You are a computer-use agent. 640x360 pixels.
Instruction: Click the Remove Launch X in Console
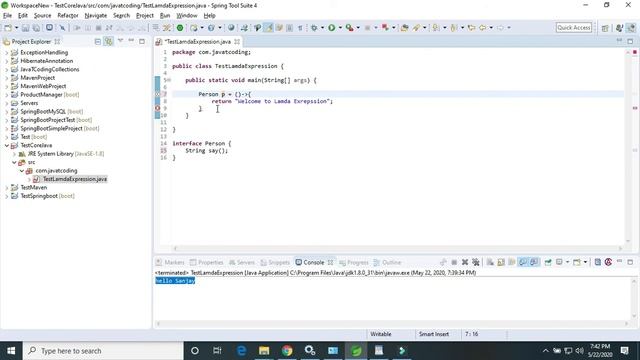tap(465, 262)
